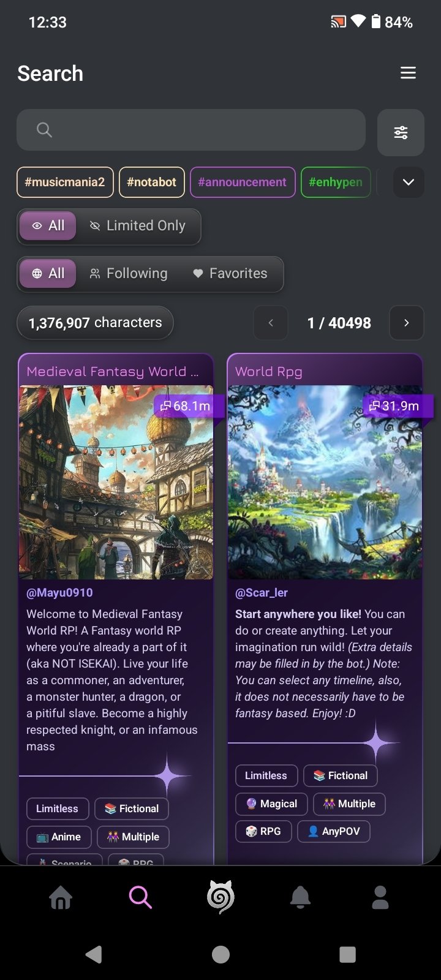
Task: Tap the home icon in bottom navigation
Action: coord(61,898)
